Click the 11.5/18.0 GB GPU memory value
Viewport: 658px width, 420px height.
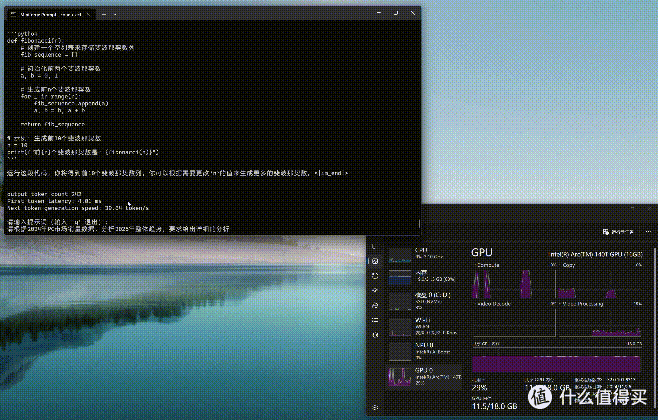click(494, 406)
